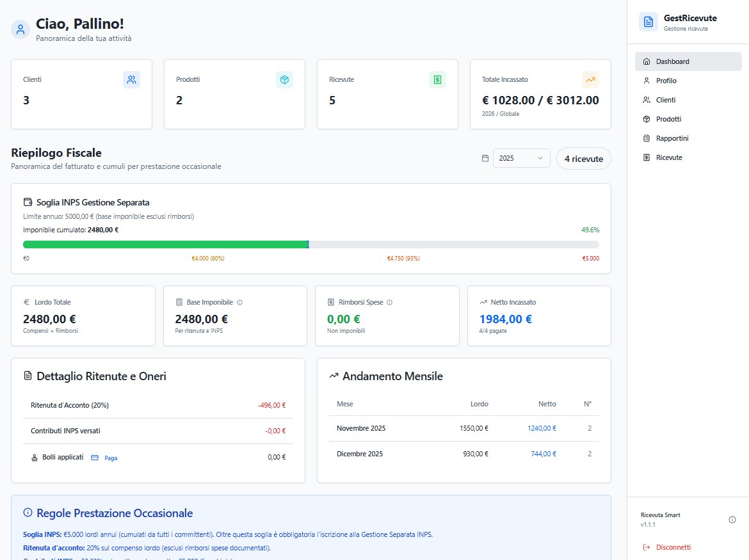This screenshot has height=560, width=749.
Task: Click the info icon next to Base Imponibile
Action: tap(240, 302)
